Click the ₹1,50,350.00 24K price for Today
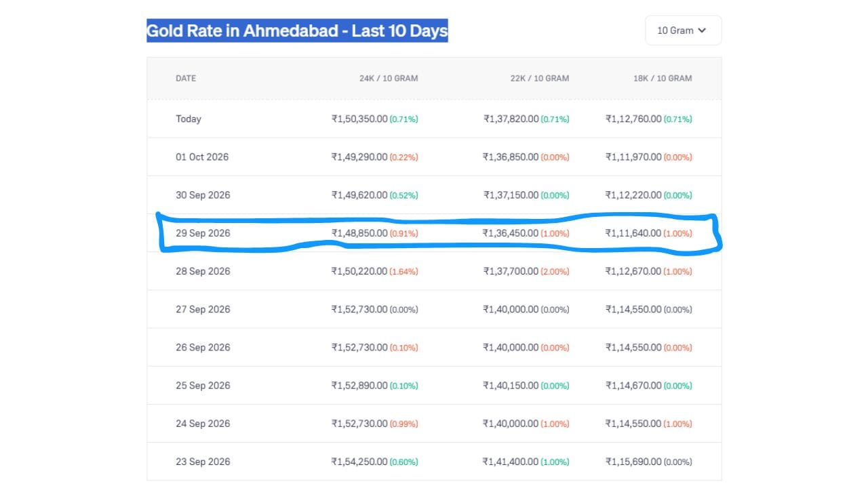Image resolution: width=868 pixels, height=488 pixels. pyautogui.click(x=359, y=119)
